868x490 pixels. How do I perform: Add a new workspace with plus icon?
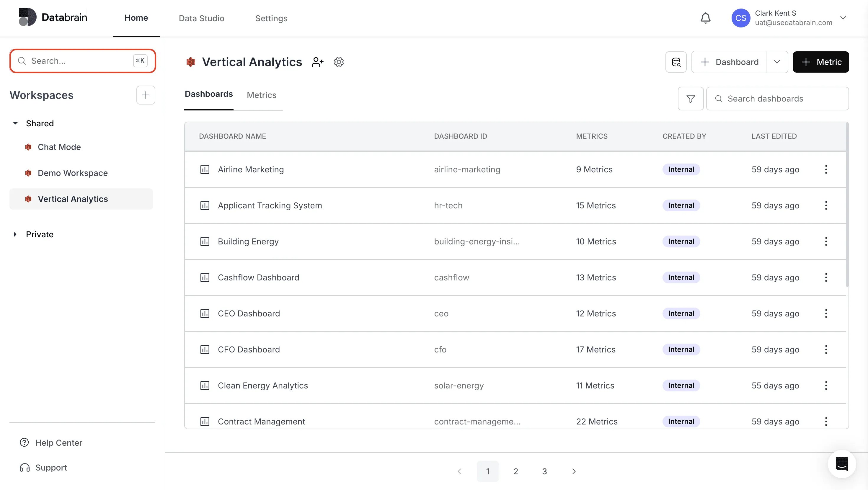click(146, 95)
